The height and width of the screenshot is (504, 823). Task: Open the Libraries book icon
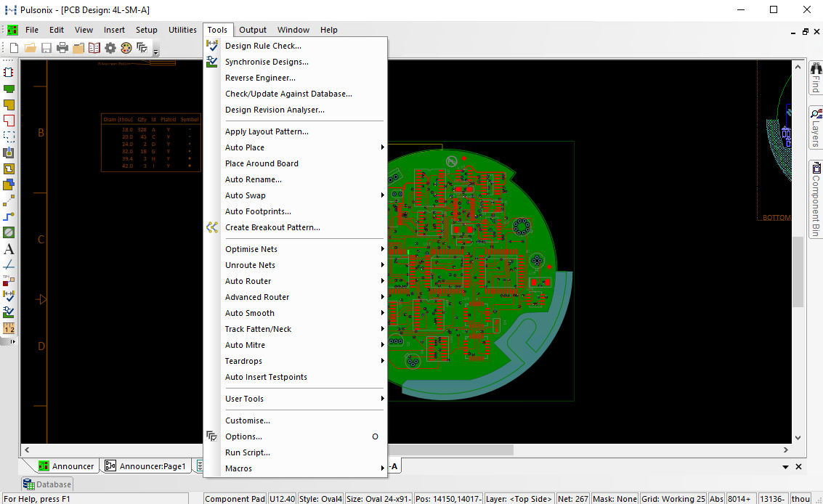coord(94,49)
